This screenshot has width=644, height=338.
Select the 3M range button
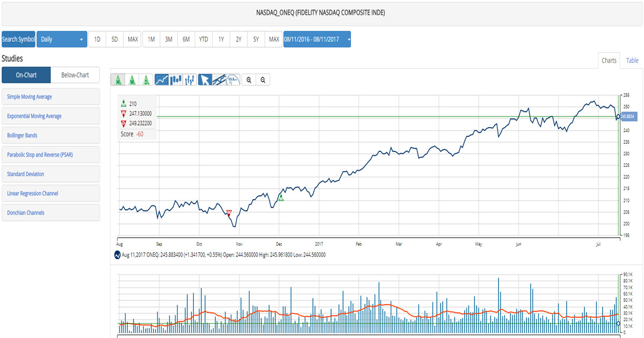coord(169,39)
